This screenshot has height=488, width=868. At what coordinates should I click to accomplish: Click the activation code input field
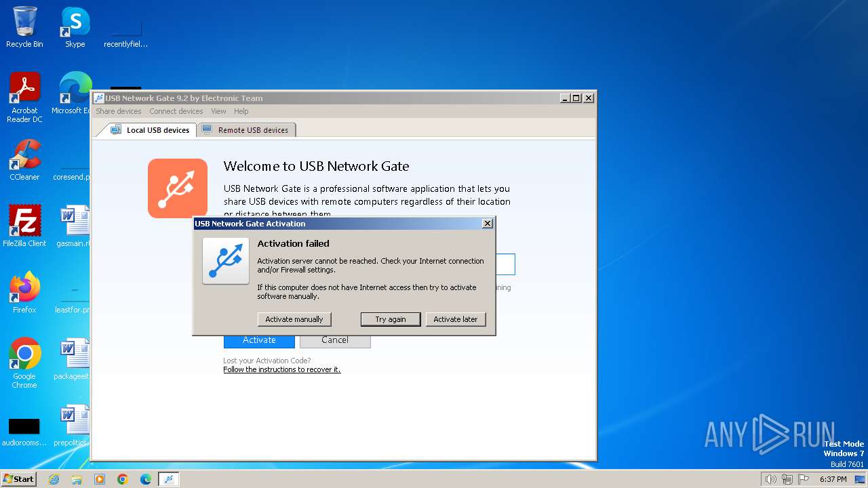coord(505,264)
